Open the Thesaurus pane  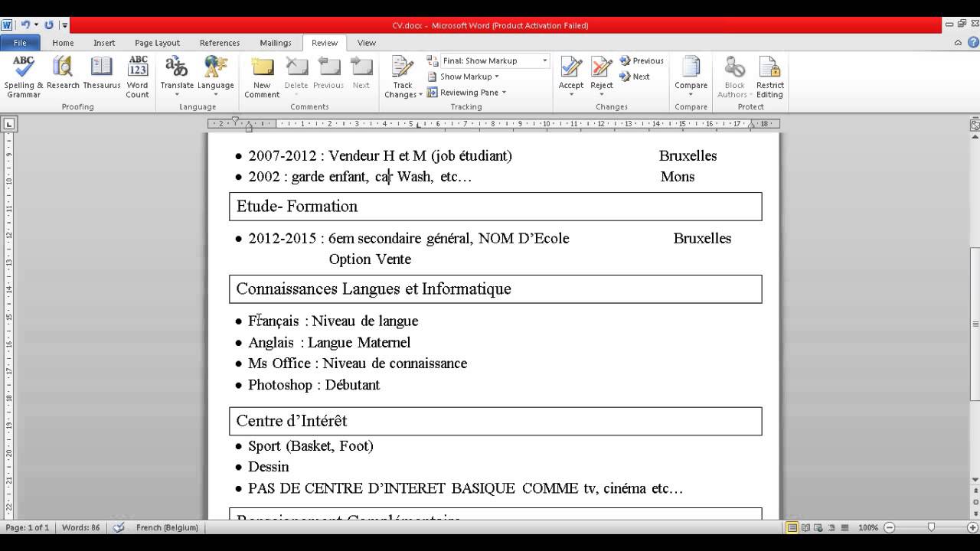102,74
